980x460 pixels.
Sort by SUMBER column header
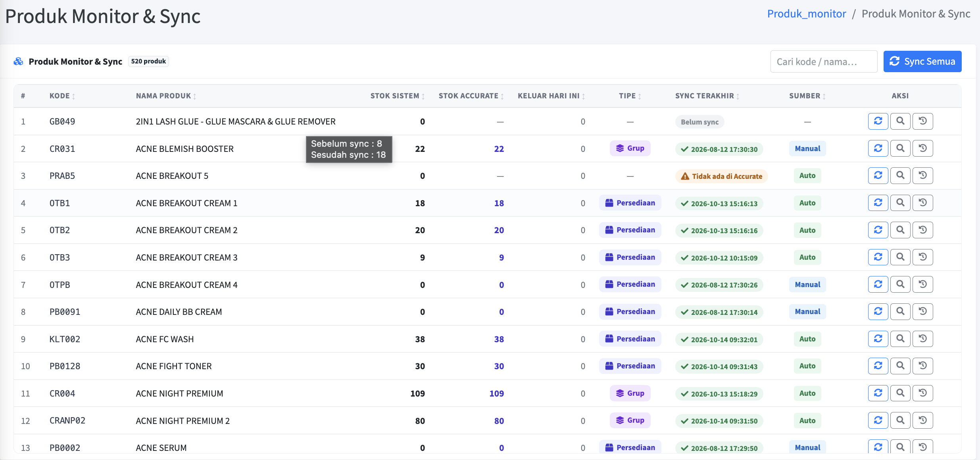807,96
